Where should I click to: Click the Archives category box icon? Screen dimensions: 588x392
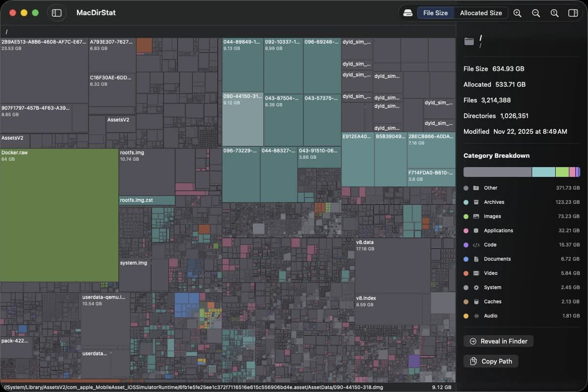(x=476, y=202)
